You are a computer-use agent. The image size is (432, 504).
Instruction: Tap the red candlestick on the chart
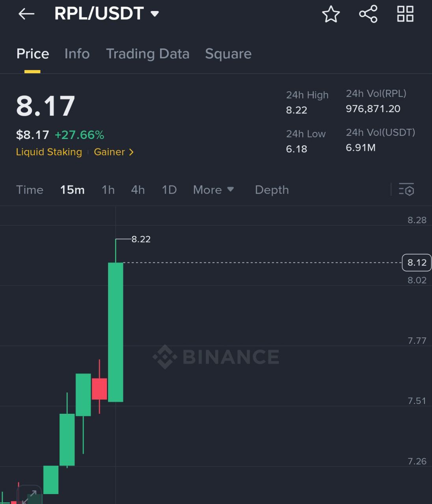pos(99,389)
